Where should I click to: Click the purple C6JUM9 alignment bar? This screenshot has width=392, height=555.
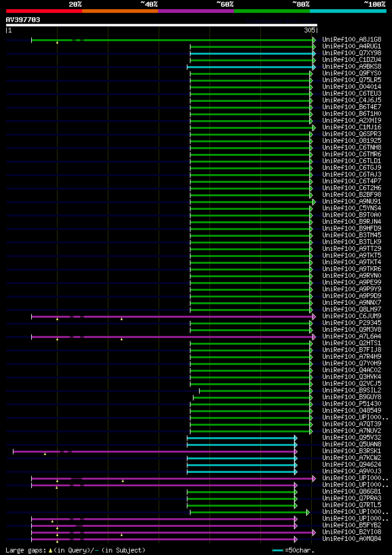click(172, 316)
